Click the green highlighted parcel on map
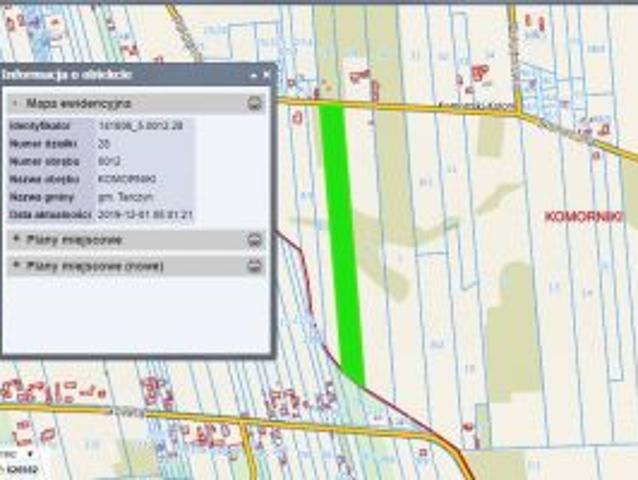This screenshot has width=638, height=480. (340, 240)
